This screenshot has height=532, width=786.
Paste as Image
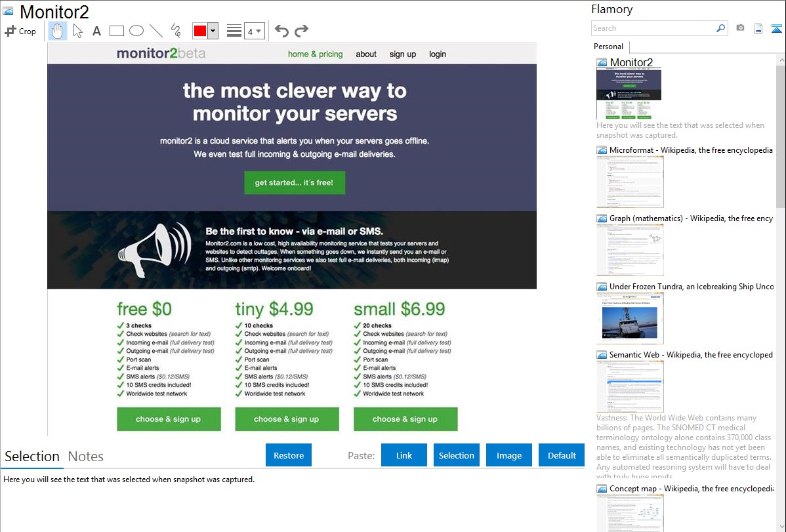(x=508, y=455)
